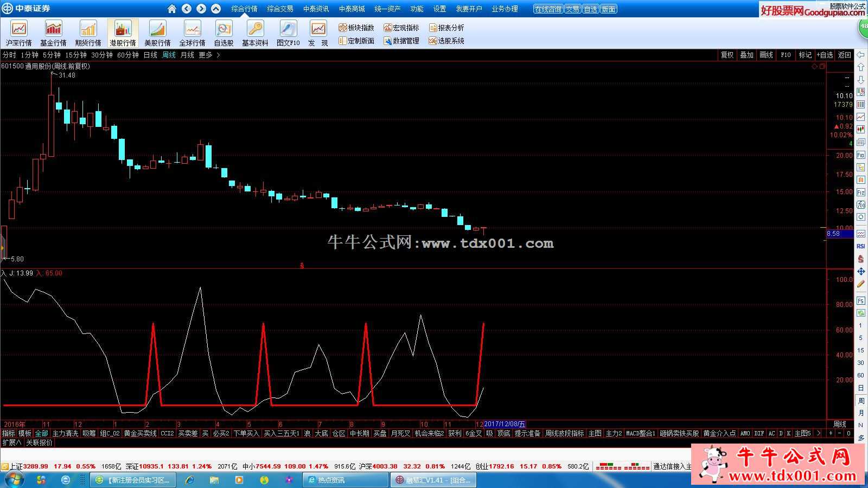The width and height of the screenshot is (868, 488).
Task: Open 自选股 watchlist icon
Action: (224, 33)
